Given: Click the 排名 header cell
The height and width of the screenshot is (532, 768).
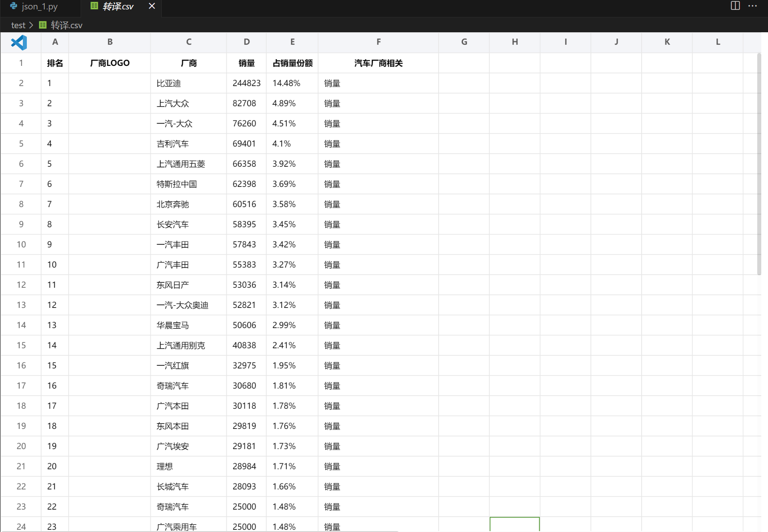Looking at the screenshot, I should (55, 63).
